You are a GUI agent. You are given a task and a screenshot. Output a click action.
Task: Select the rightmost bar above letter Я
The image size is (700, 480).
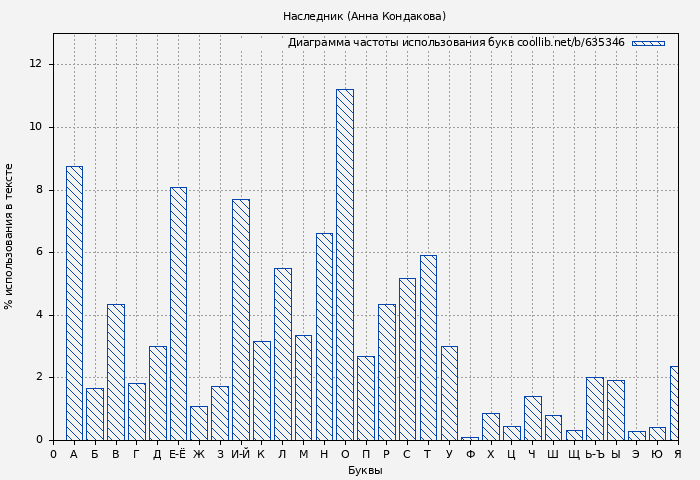click(x=674, y=403)
